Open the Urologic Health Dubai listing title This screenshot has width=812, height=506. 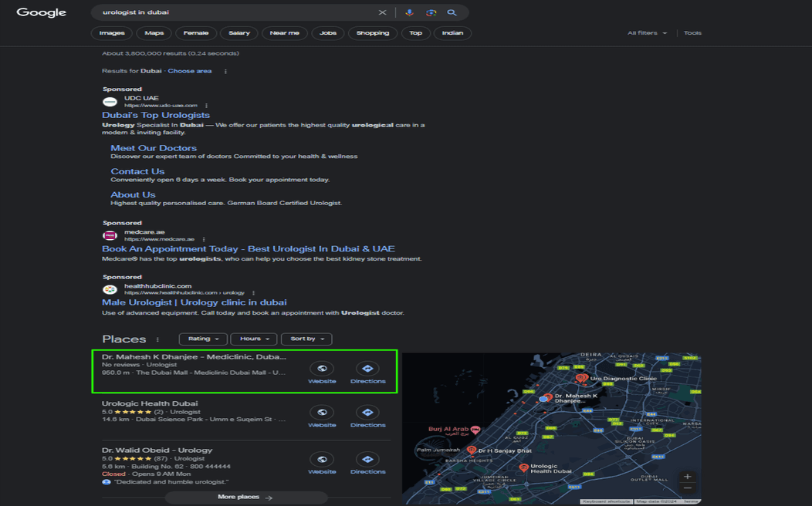(150, 403)
